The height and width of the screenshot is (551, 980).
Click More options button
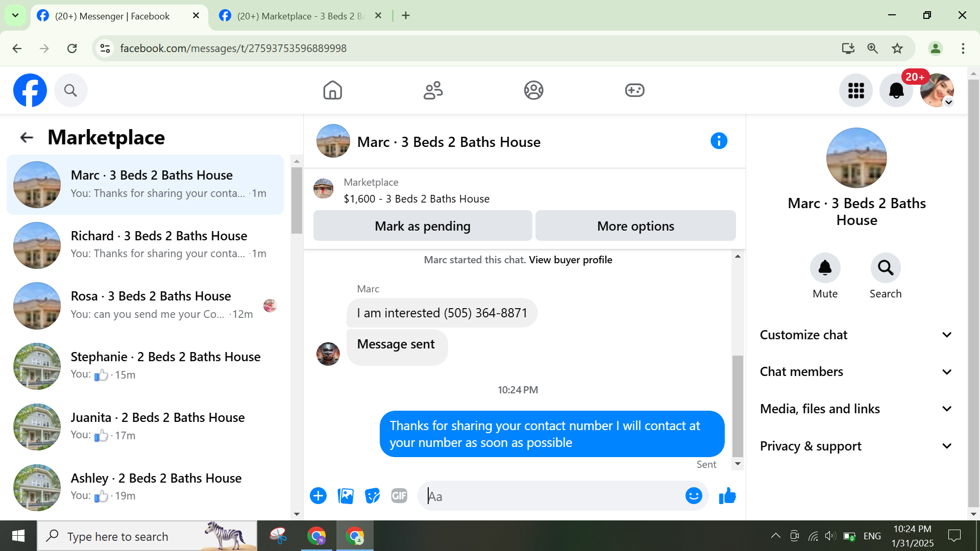tap(635, 226)
